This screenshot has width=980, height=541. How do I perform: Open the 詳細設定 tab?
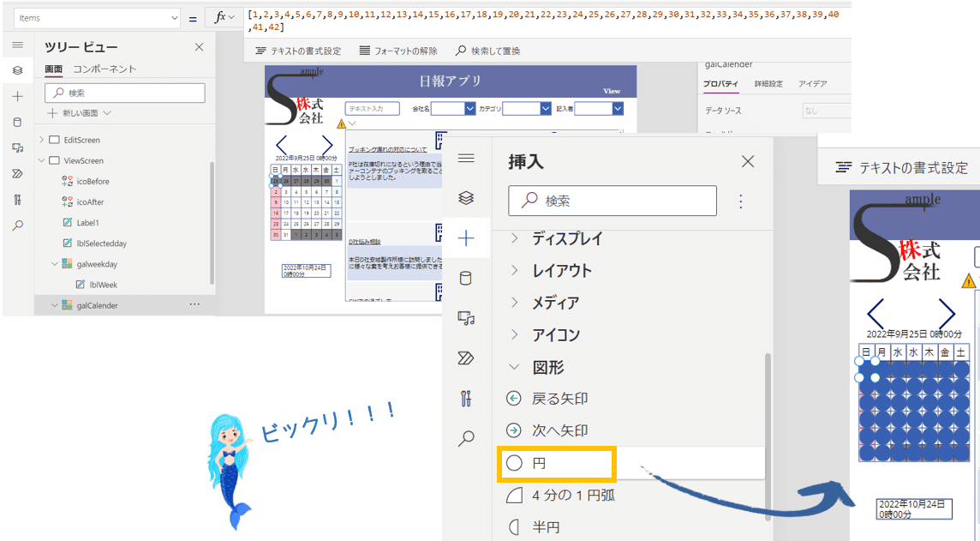click(x=768, y=84)
